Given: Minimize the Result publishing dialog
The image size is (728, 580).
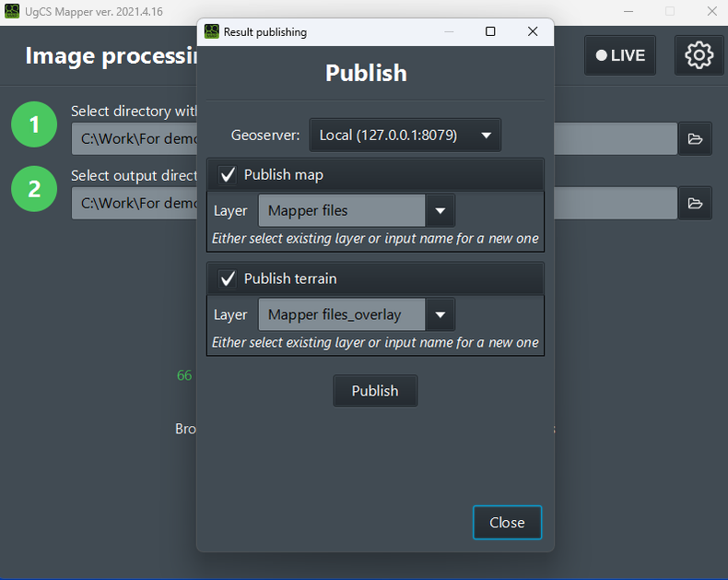Looking at the screenshot, I should coord(449,31).
